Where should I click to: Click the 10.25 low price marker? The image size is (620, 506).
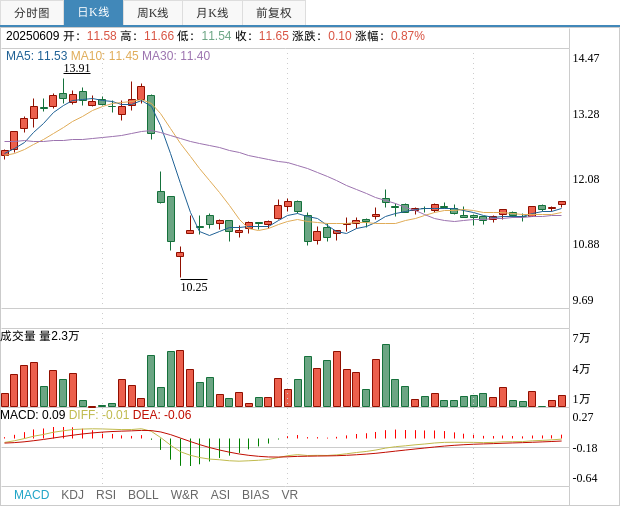click(x=194, y=287)
